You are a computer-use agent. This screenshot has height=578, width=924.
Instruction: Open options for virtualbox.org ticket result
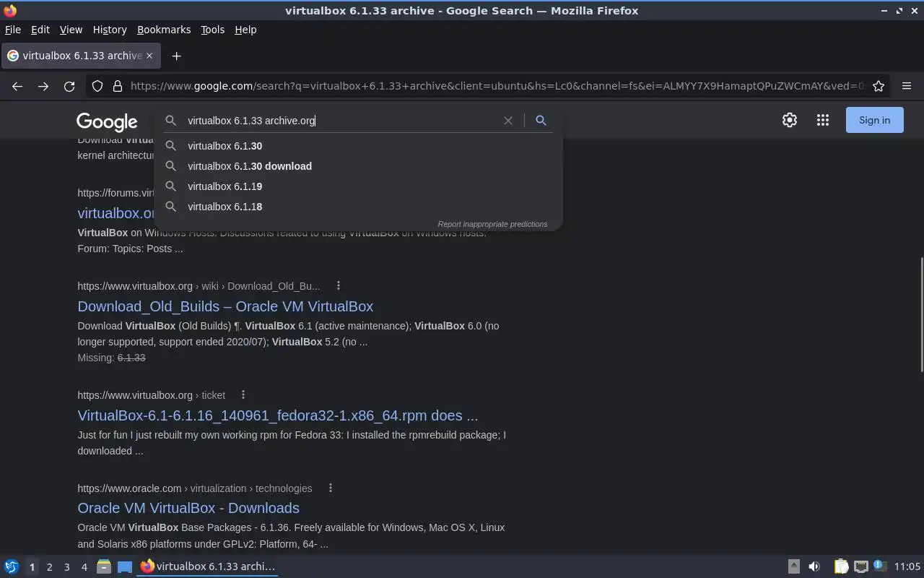pyautogui.click(x=243, y=394)
